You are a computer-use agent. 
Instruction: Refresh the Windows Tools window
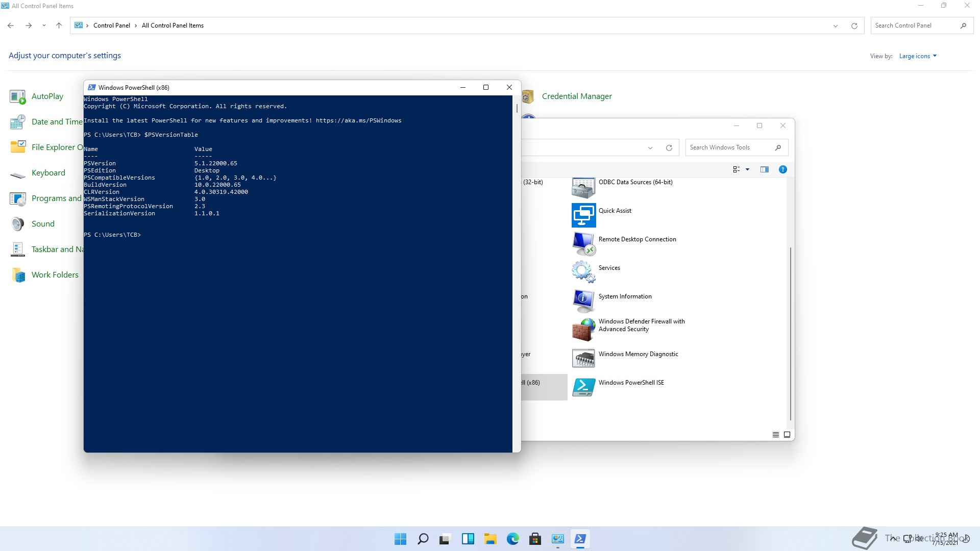pyautogui.click(x=669, y=148)
